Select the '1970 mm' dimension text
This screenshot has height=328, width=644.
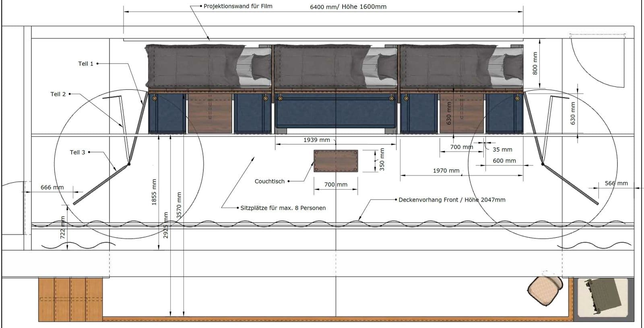coord(446,171)
